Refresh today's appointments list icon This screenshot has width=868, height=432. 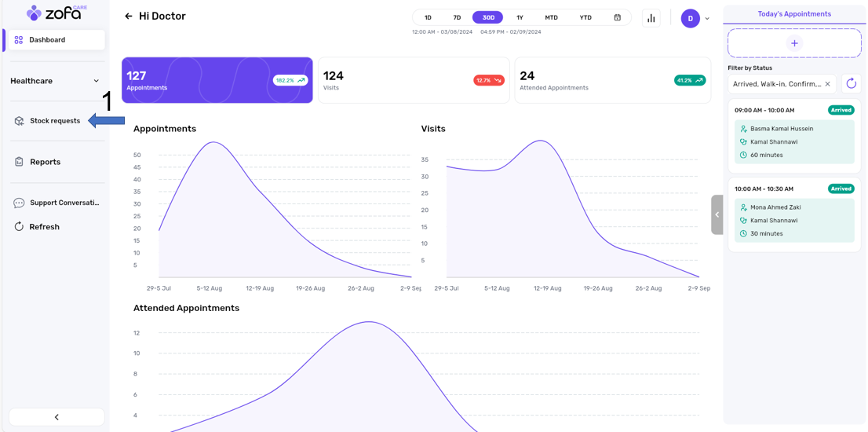pyautogui.click(x=851, y=84)
